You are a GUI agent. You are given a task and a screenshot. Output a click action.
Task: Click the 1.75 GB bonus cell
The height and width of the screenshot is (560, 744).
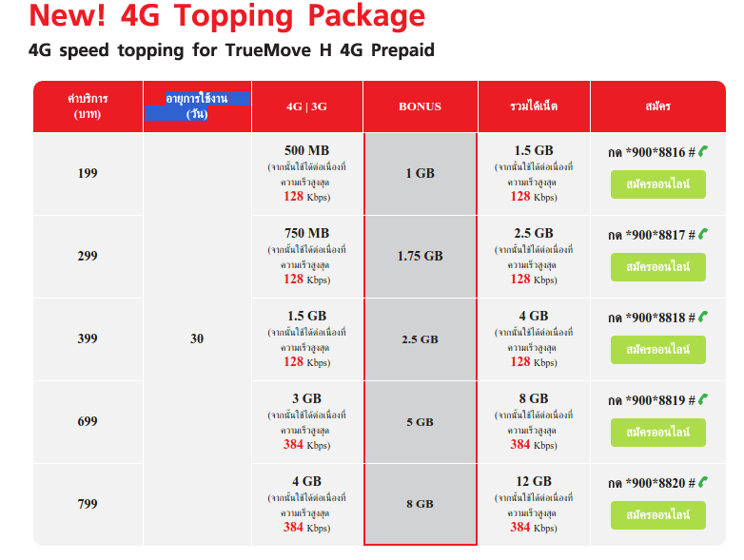[x=420, y=256]
